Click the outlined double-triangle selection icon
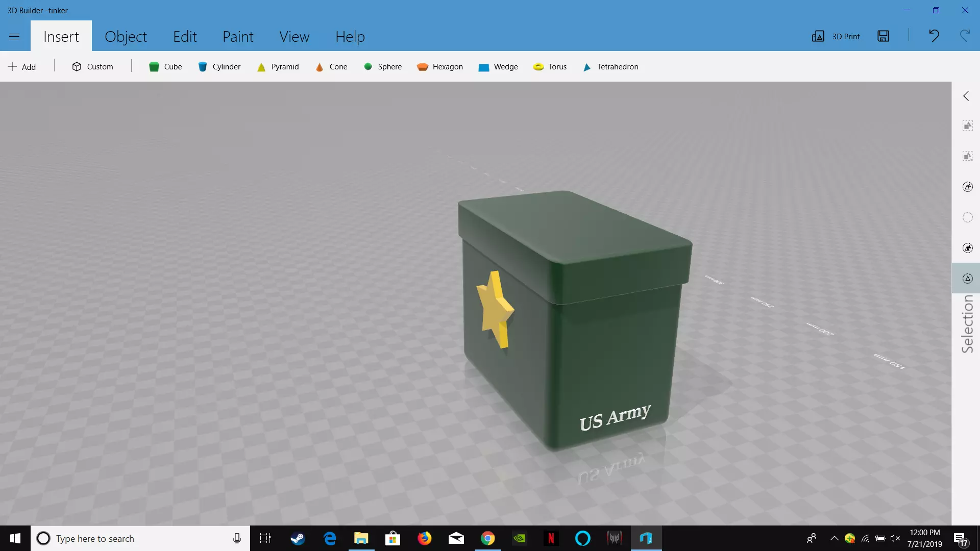Screen dimensions: 980x551 tap(968, 187)
